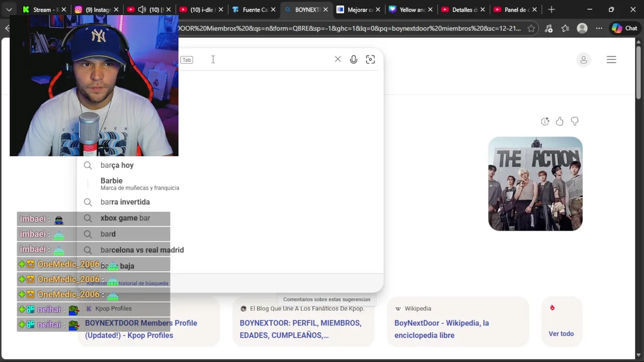Click 'Comentarios sobre estas sugerencias'
The width and height of the screenshot is (644, 362).
327,299
